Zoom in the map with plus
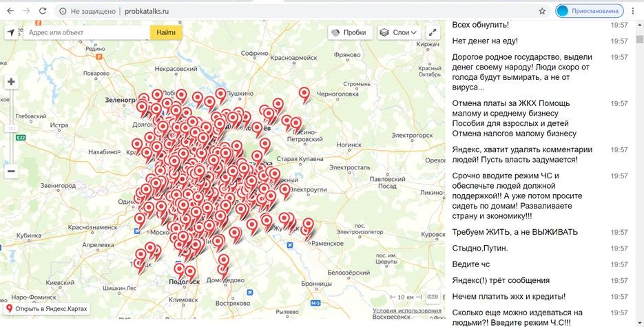 point(11,82)
